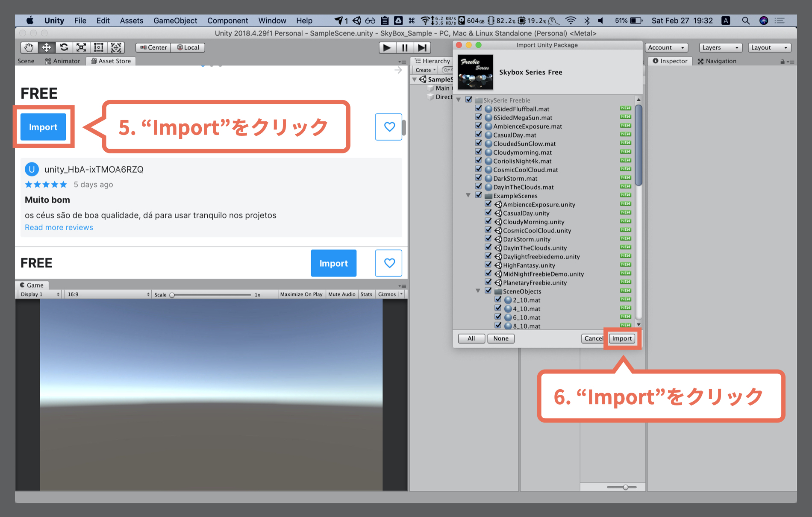
Task: Open macOS Spotlight search
Action: tap(746, 21)
